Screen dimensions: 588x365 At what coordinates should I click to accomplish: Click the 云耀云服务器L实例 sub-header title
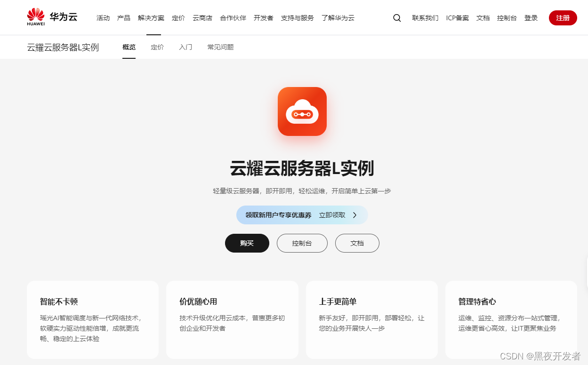[x=63, y=47]
